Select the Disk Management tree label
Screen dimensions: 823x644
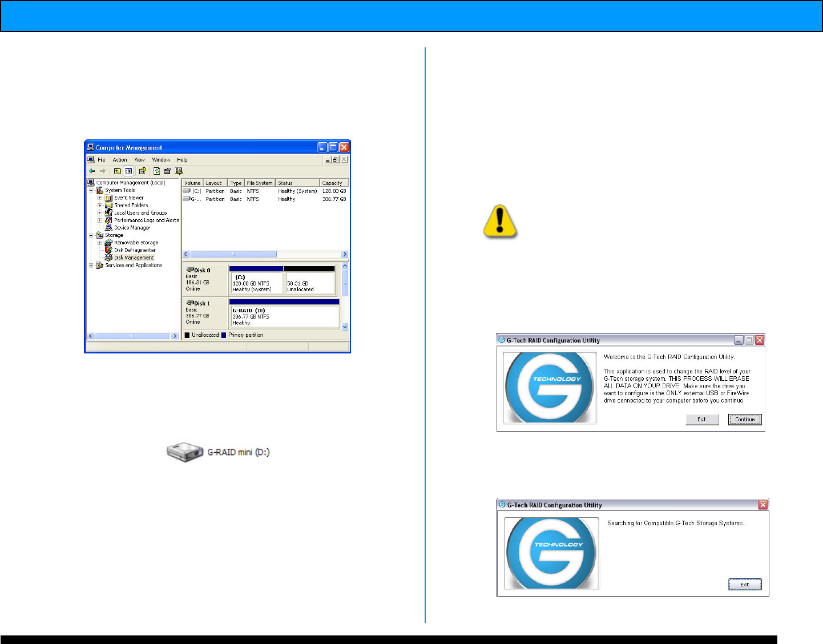coord(134,257)
